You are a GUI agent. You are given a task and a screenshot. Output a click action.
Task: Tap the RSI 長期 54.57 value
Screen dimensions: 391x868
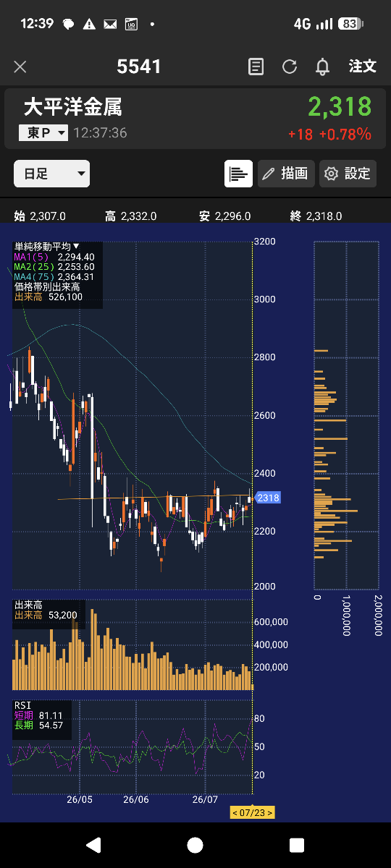[39, 726]
